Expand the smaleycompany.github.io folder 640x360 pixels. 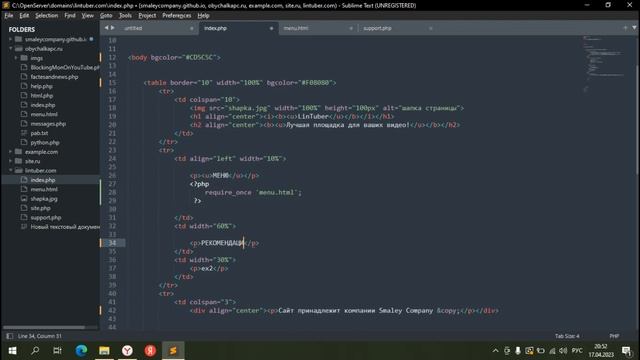click(x=11, y=39)
